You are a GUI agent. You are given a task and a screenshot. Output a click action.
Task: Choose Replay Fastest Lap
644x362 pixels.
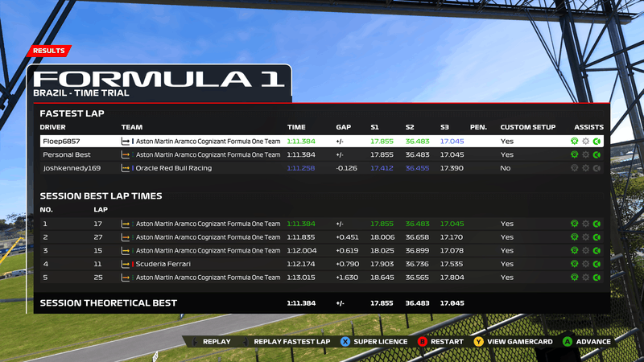pyautogui.click(x=292, y=341)
